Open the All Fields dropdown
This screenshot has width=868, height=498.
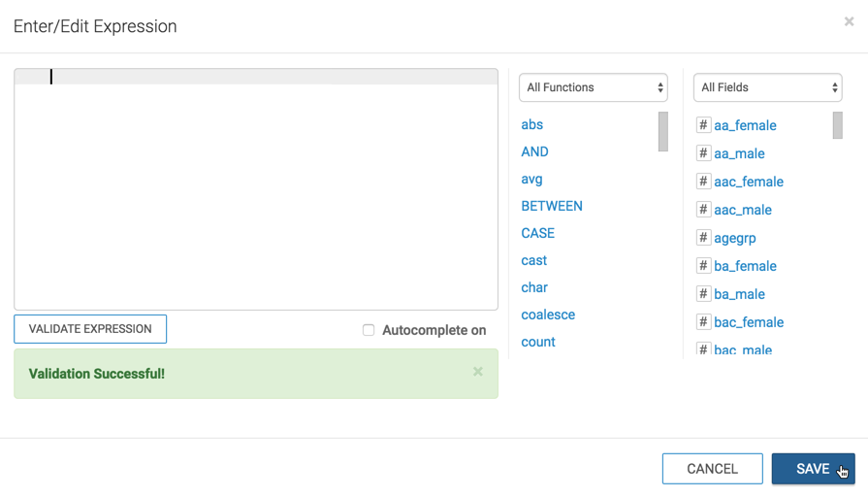pos(767,87)
